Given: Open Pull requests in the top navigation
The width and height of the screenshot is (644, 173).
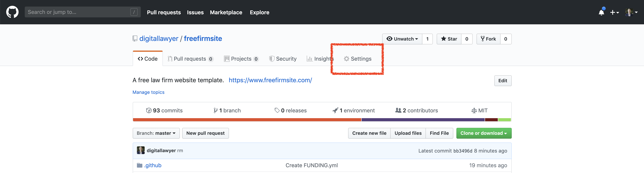Looking at the screenshot, I should pyautogui.click(x=164, y=12).
